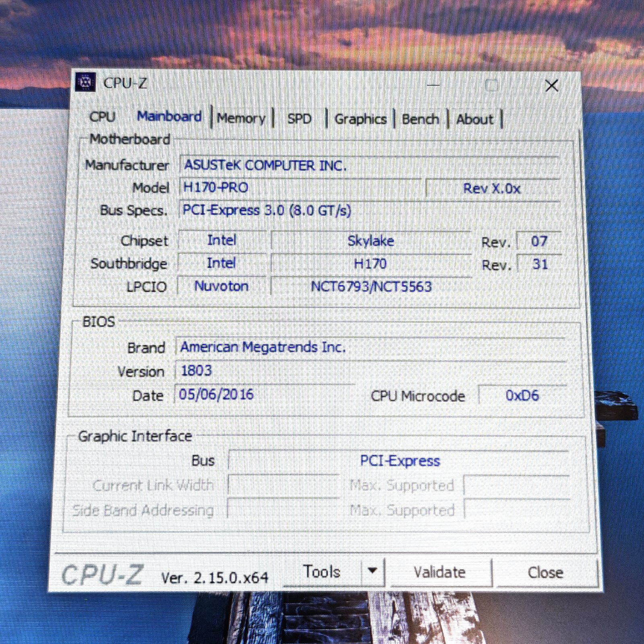This screenshot has width=644, height=644.
Task: Click the Validate button
Action: coord(440,572)
